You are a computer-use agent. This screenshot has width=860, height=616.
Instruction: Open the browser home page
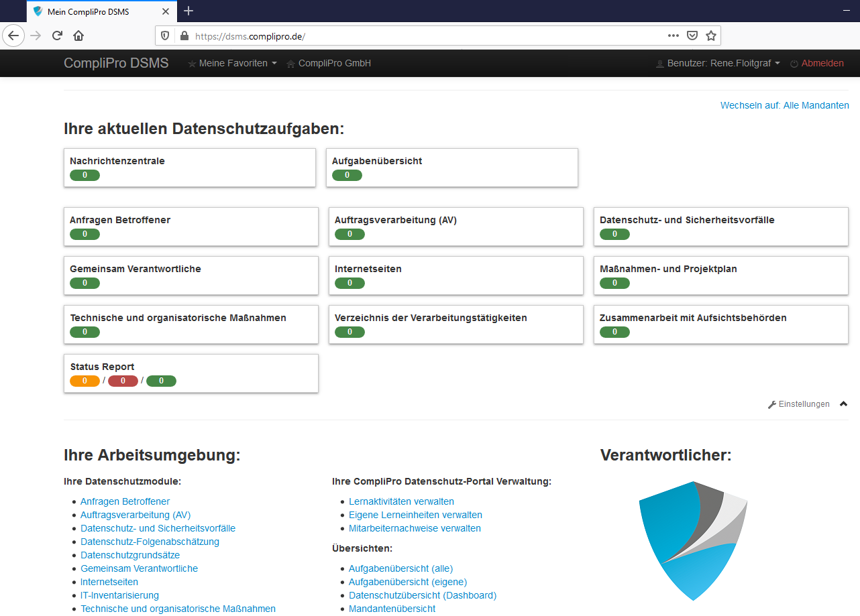click(78, 36)
